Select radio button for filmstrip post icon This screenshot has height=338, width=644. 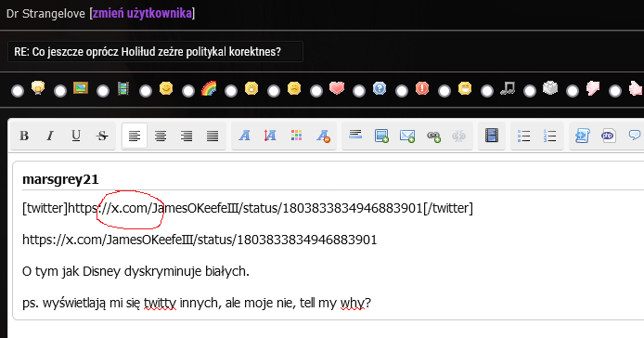103,91
